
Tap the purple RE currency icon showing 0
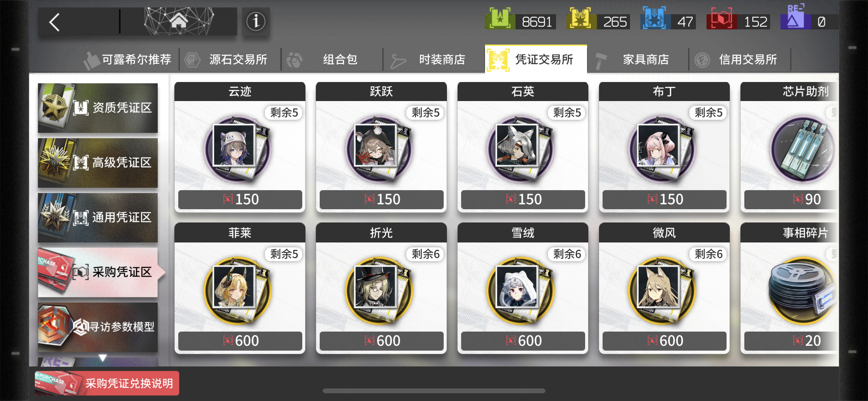click(795, 17)
